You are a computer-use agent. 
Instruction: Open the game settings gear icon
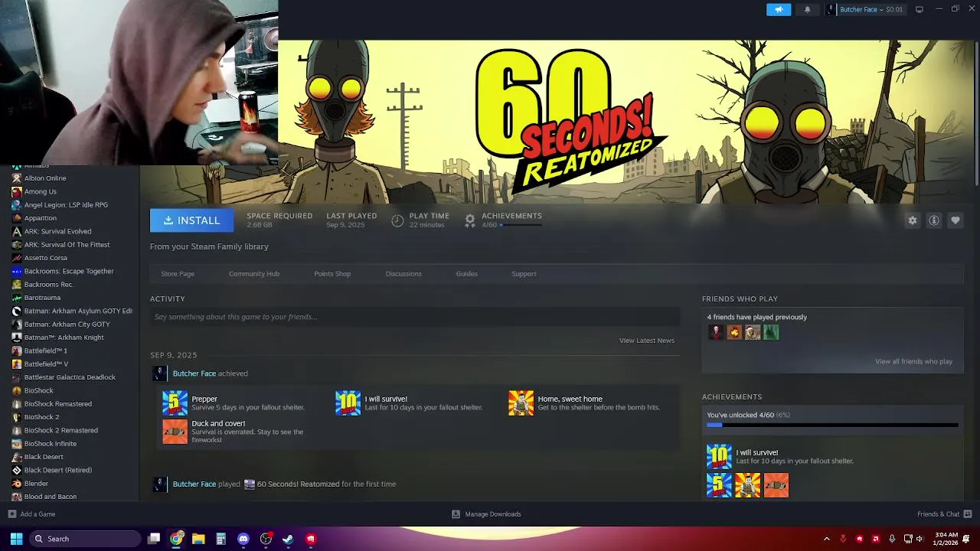click(x=912, y=220)
